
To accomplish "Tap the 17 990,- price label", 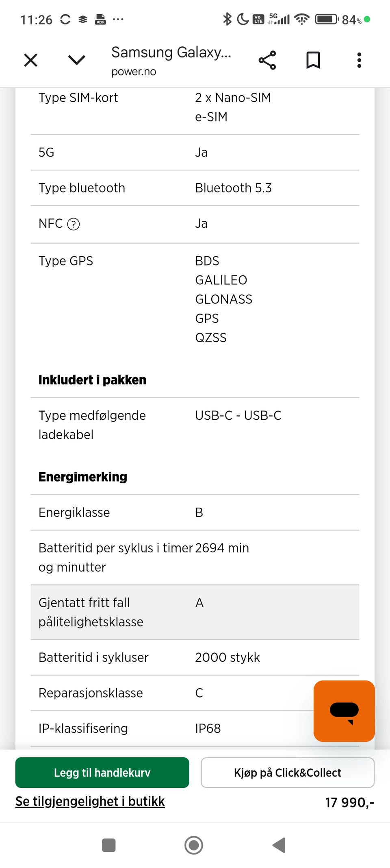I will 349,802.
